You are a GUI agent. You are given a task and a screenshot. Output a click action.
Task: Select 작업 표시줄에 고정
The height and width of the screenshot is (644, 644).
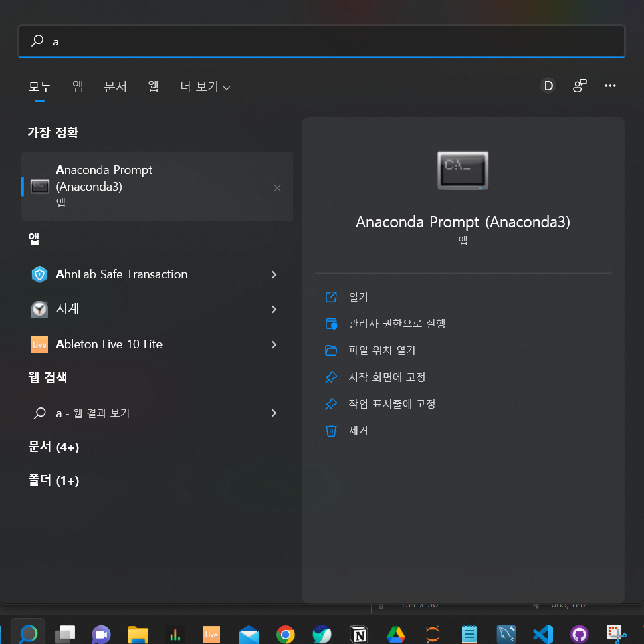tap(392, 404)
